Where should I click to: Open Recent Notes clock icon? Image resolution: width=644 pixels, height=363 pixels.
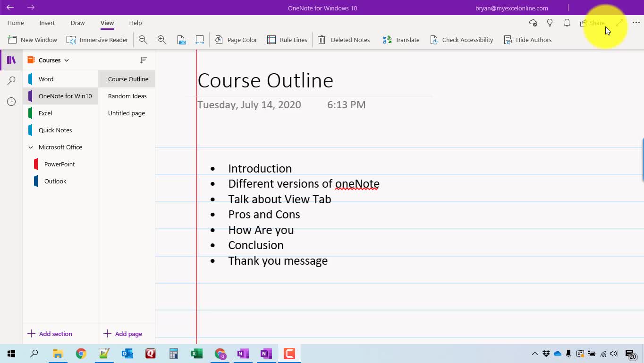point(11,102)
